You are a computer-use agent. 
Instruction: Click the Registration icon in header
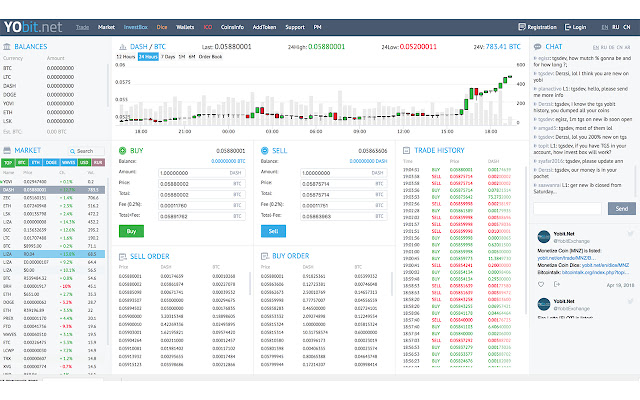522,27
